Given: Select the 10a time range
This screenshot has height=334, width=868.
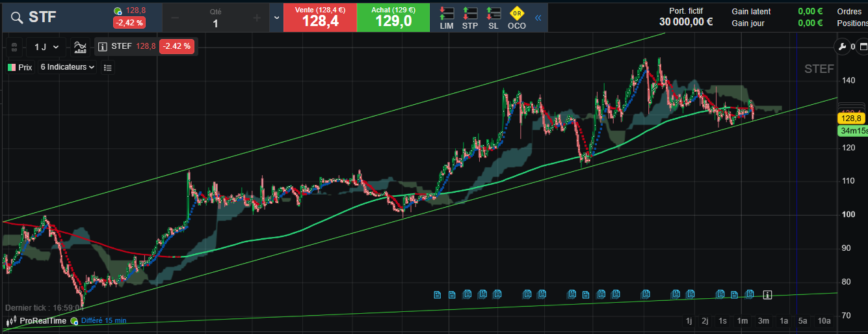Looking at the screenshot, I should point(824,321).
